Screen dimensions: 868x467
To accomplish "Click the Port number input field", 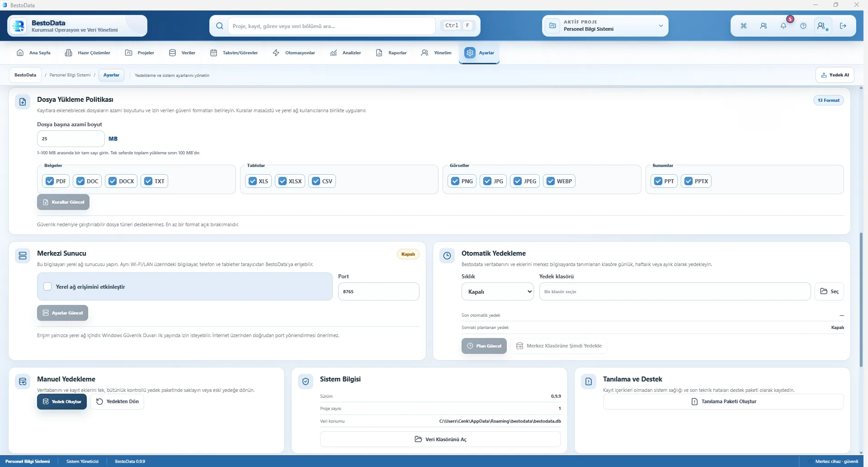I will pos(378,291).
